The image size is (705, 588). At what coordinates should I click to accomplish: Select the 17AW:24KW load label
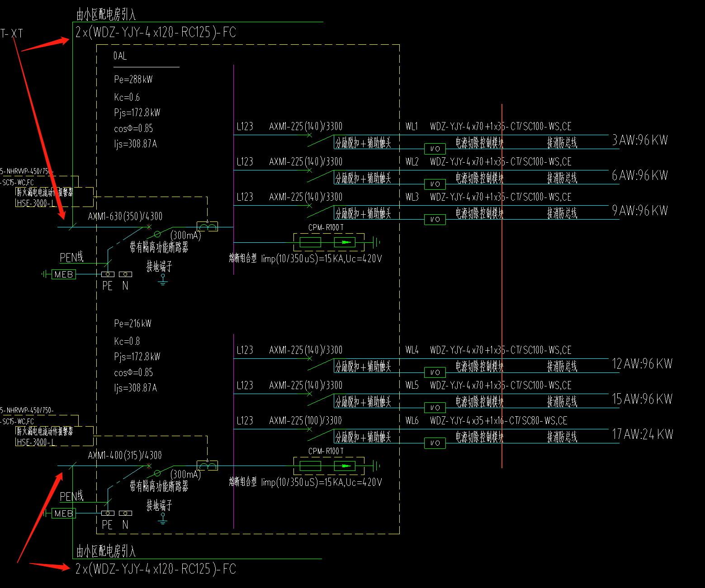(643, 434)
